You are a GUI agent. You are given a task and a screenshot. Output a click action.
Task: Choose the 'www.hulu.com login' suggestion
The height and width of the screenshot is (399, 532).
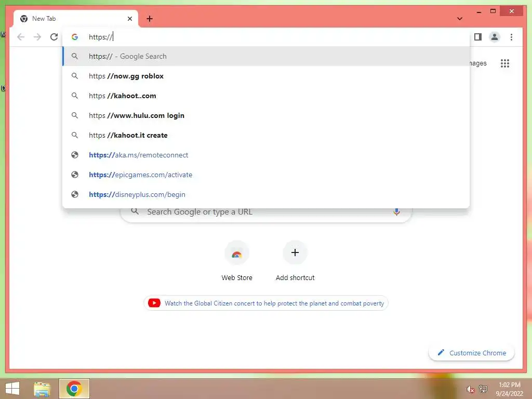(x=266, y=115)
